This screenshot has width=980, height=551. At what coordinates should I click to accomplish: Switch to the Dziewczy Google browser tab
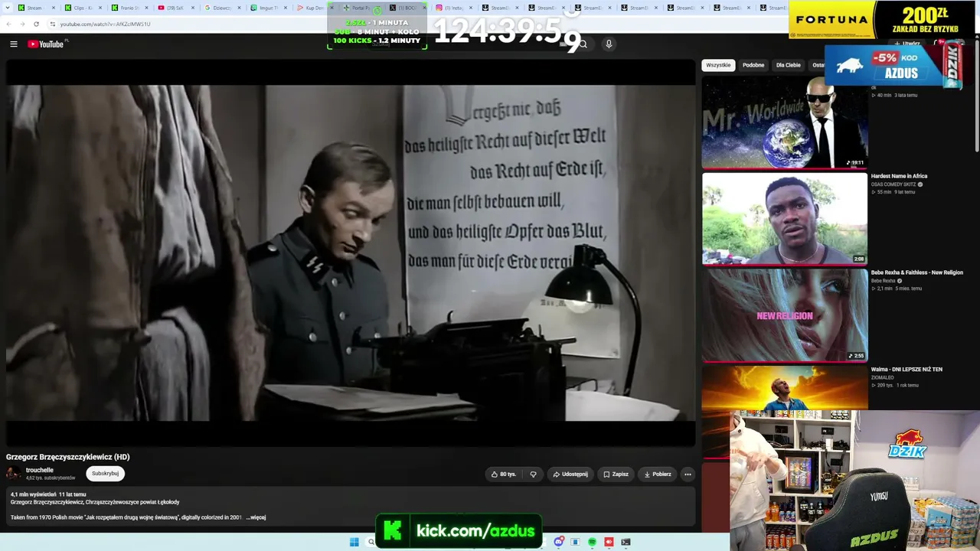point(222,8)
